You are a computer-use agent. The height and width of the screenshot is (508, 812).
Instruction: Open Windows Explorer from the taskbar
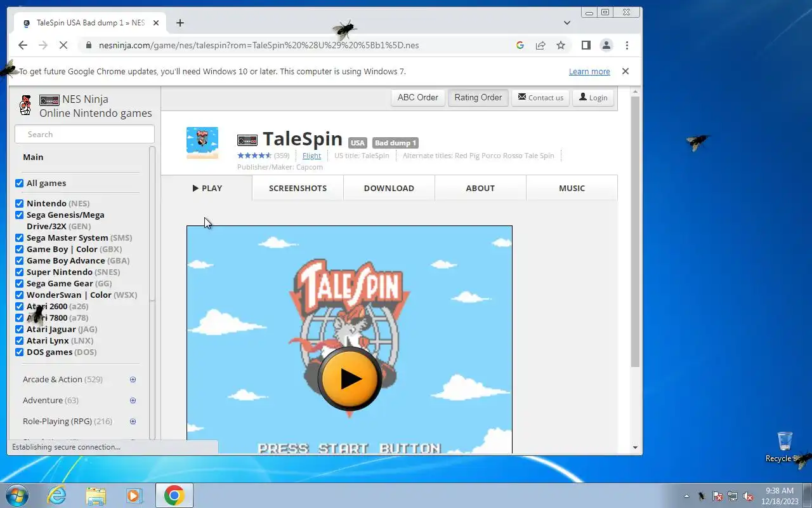click(x=96, y=495)
